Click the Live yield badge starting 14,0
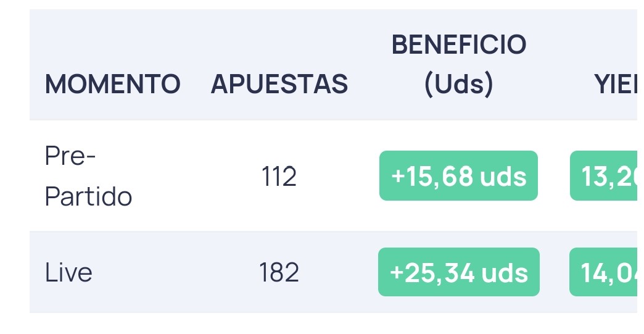The height and width of the screenshot is (334, 644). click(x=603, y=272)
